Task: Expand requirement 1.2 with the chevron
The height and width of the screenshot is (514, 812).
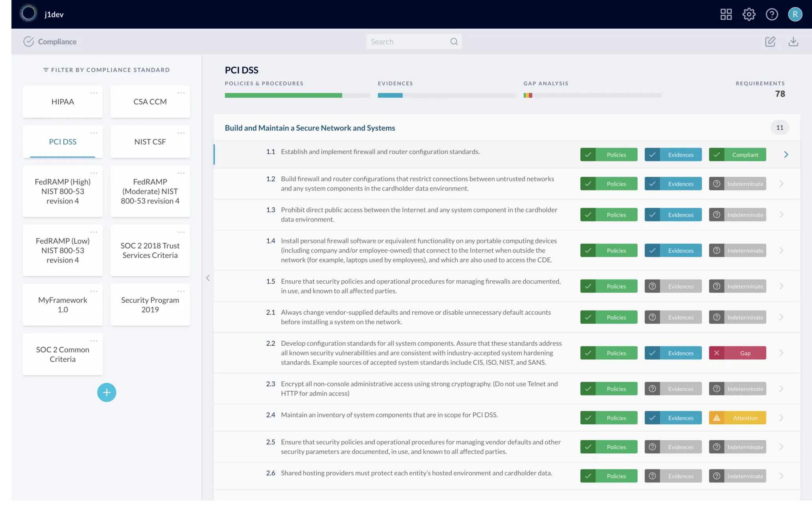Action: point(781,183)
